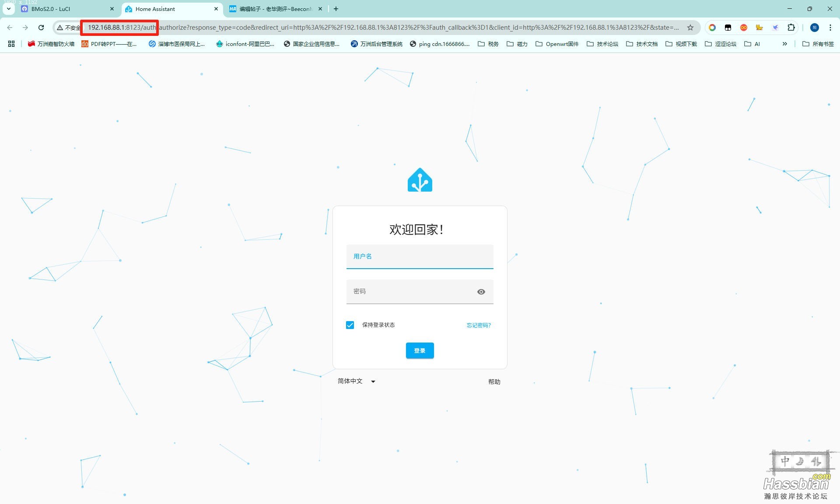
Task: Open 万洲后台管理系统 bookmark
Action: [377, 44]
